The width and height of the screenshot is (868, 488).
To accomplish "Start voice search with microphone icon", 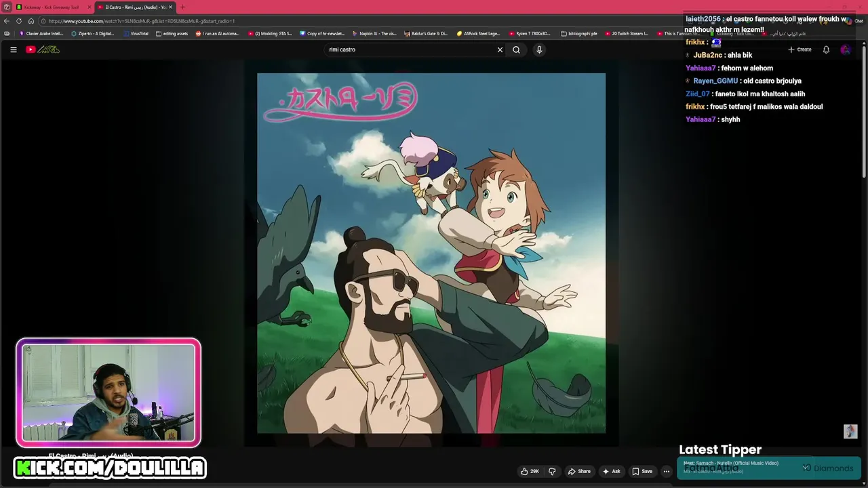I will pos(539,49).
